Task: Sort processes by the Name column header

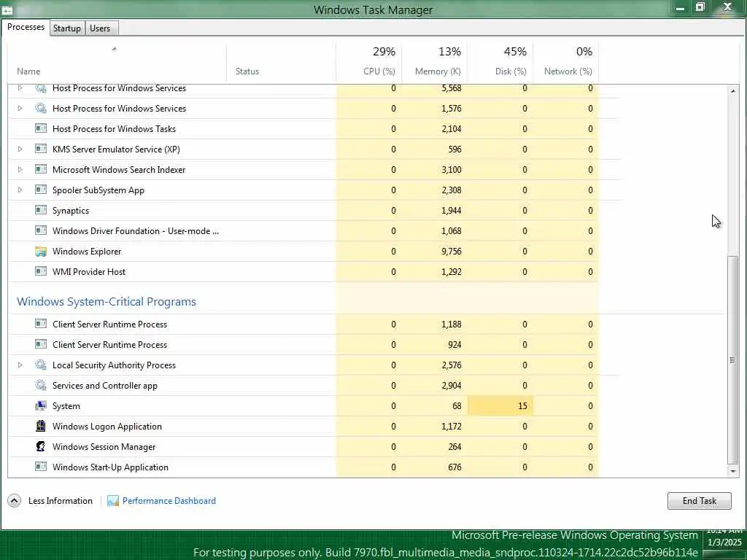Action: coord(117,63)
